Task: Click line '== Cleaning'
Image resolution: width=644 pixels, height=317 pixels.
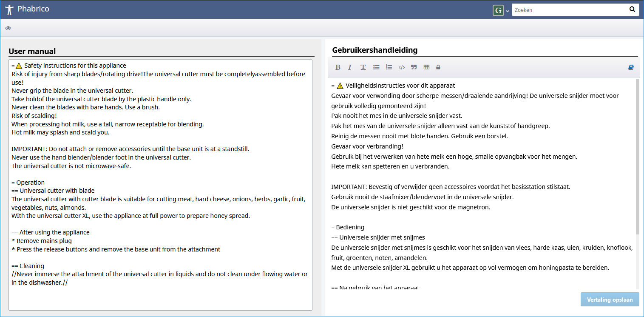Action: coord(28,266)
